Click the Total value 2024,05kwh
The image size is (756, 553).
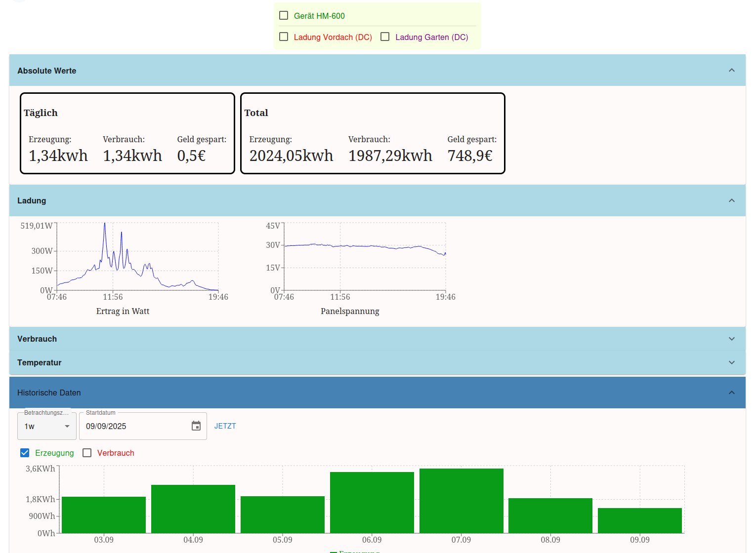click(291, 156)
